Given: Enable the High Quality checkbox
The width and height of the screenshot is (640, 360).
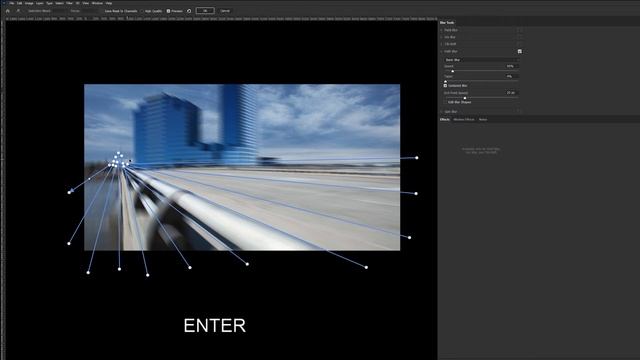Looking at the screenshot, I should point(142,11).
